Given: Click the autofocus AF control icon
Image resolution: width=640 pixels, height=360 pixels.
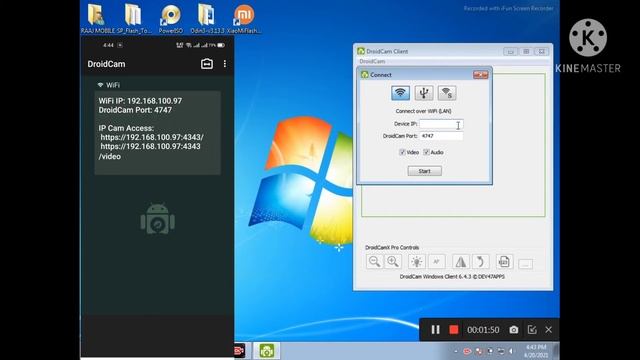Looking at the screenshot, I should [436, 262].
